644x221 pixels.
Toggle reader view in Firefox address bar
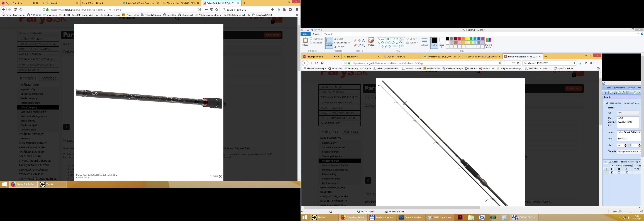point(199,9)
